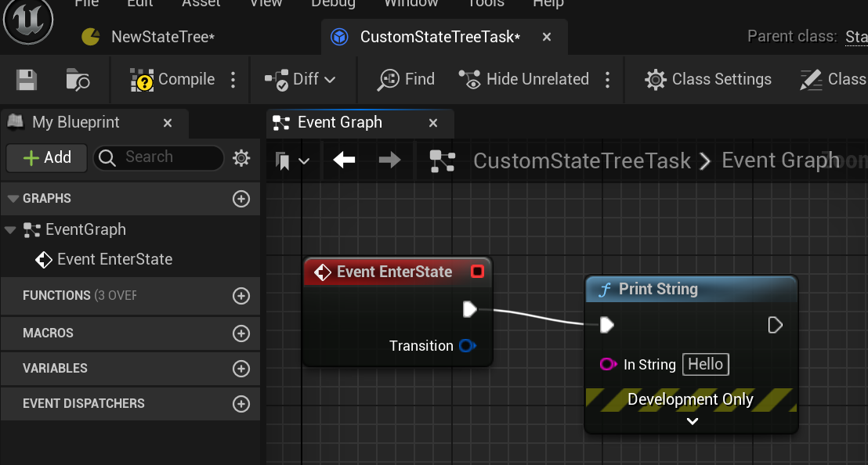Click the Save floppy disk icon
The width and height of the screenshot is (868, 465).
point(27,79)
